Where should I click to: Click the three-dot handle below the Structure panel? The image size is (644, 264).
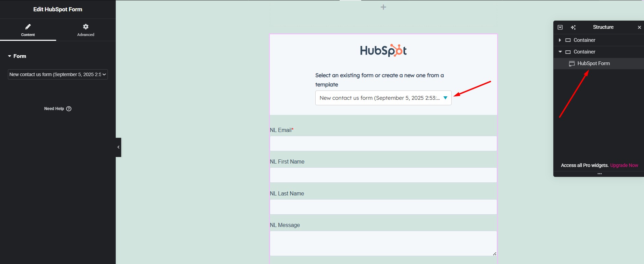(599, 174)
